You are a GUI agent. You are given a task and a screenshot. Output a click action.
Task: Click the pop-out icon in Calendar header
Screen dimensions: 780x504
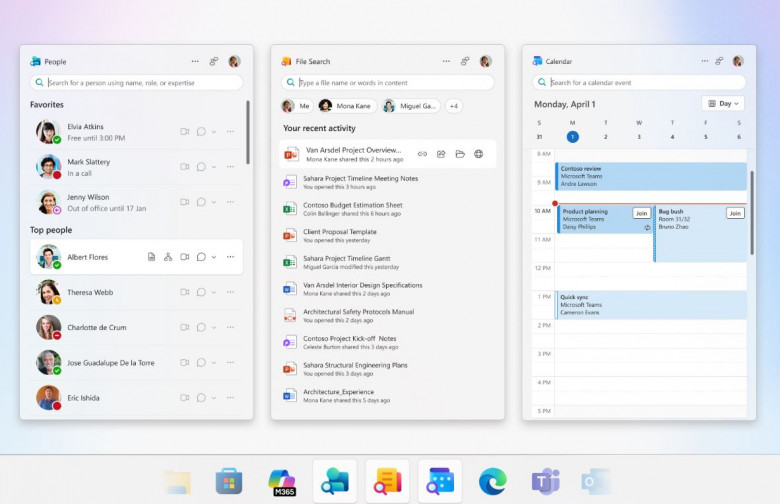click(719, 61)
